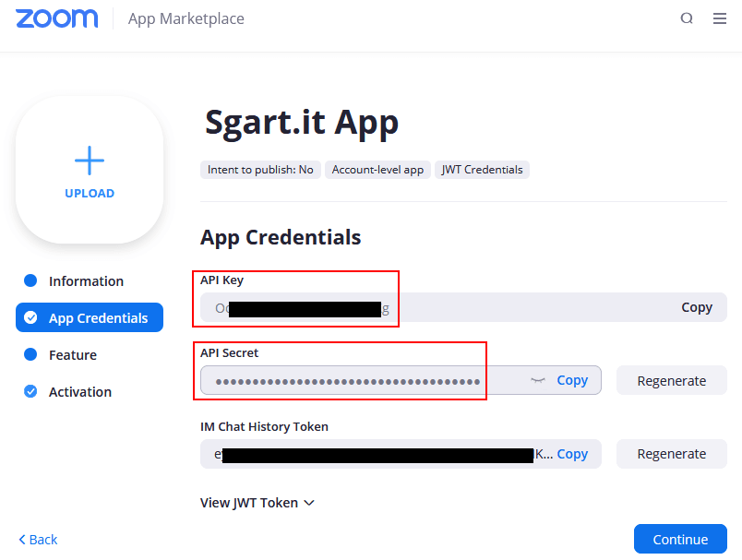
Task: Copy the API Key
Action: (697, 307)
